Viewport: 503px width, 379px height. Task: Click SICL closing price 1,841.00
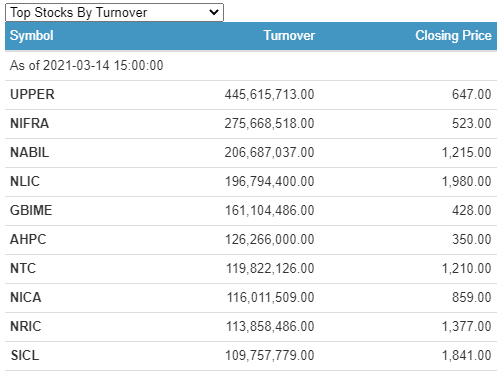click(x=467, y=355)
